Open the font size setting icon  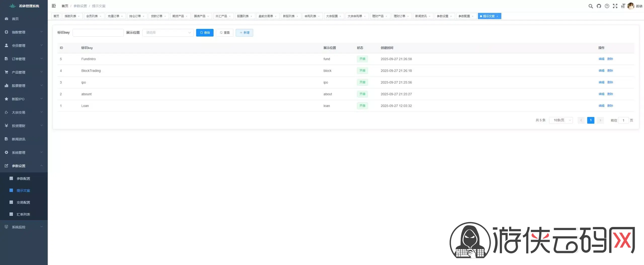click(x=623, y=6)
